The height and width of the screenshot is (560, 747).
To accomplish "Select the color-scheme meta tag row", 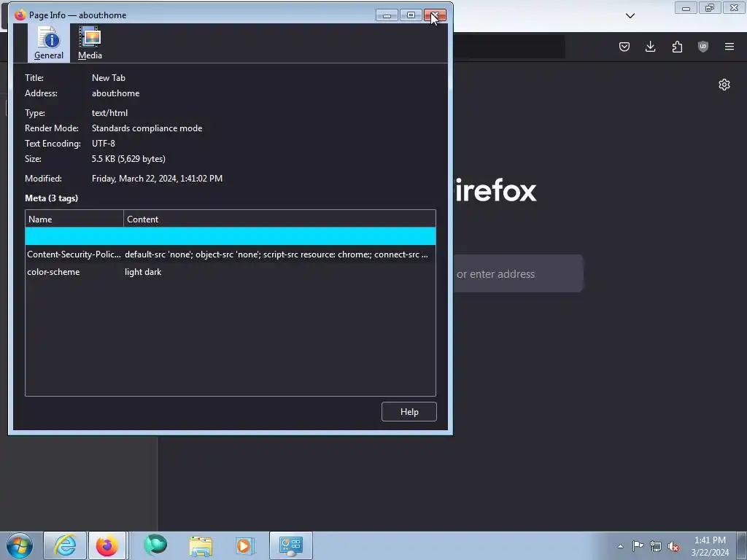I will [230, 272].
